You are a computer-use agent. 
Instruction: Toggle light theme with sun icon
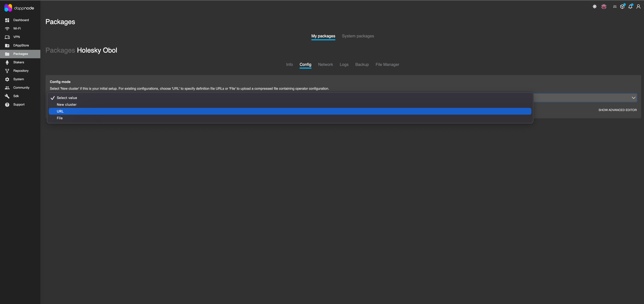tap(595, 7)
